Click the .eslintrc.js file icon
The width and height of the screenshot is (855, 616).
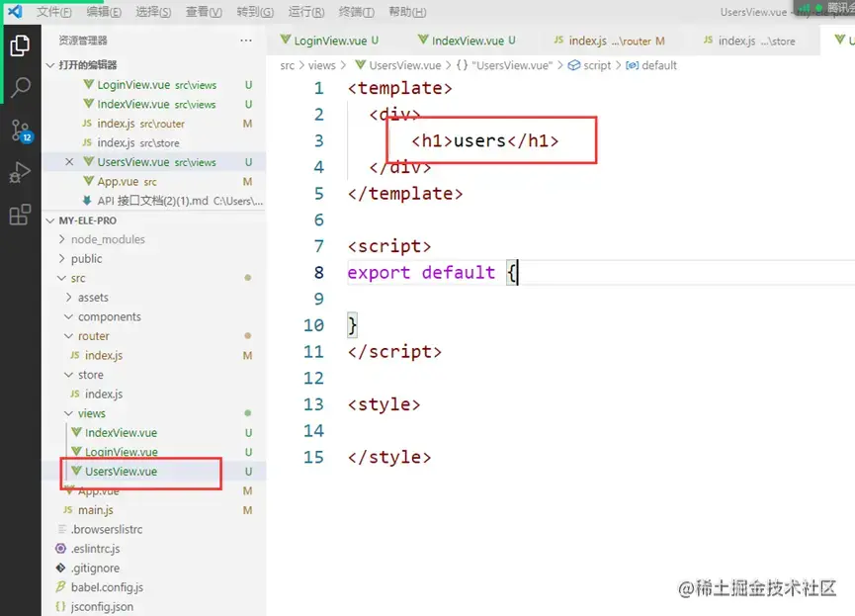61,549
